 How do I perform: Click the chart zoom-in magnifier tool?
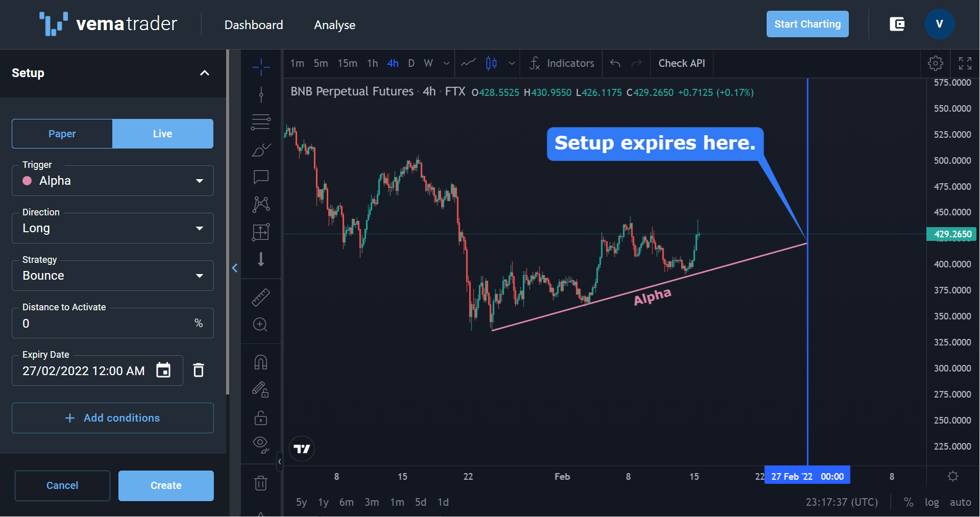pos(261,325)
